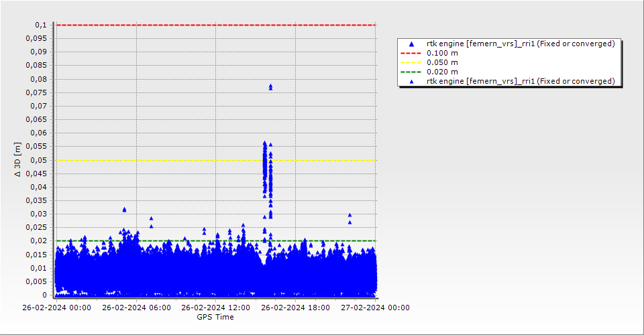
Task: Click the large blue triangle marker in the top legend entry
Action: coord(411,44)
